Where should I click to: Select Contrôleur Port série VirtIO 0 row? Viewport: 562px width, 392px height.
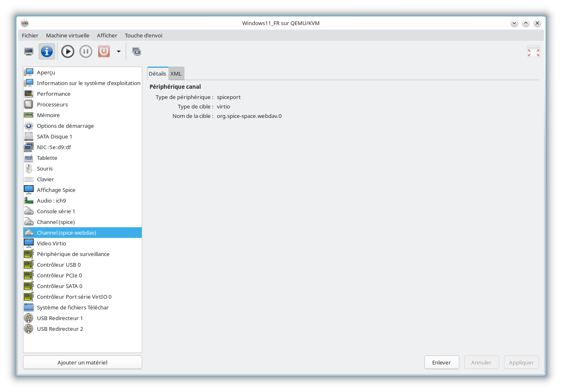(x=83, y=297)
